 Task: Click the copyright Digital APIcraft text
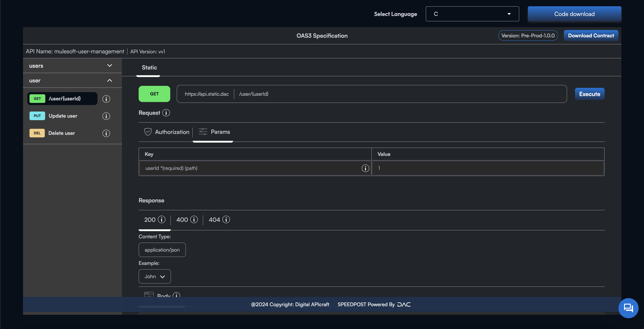pos(290,304)
